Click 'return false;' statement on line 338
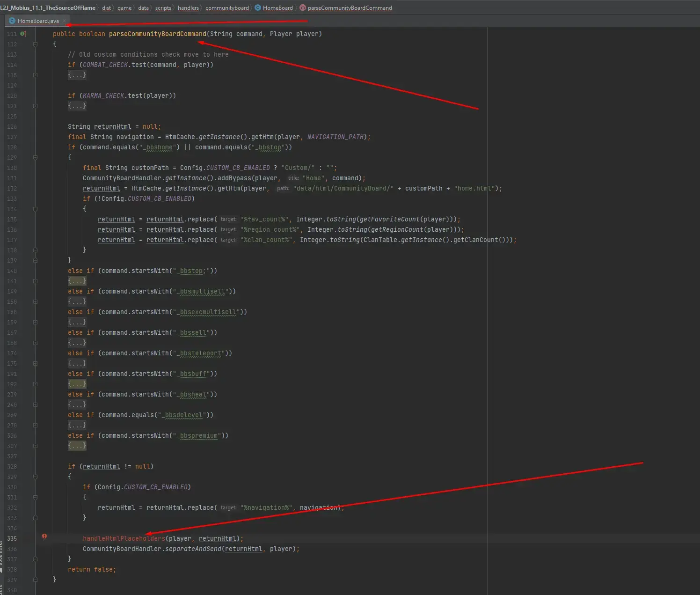The width and height of the screenshot is (700, 595). (92, 569)
